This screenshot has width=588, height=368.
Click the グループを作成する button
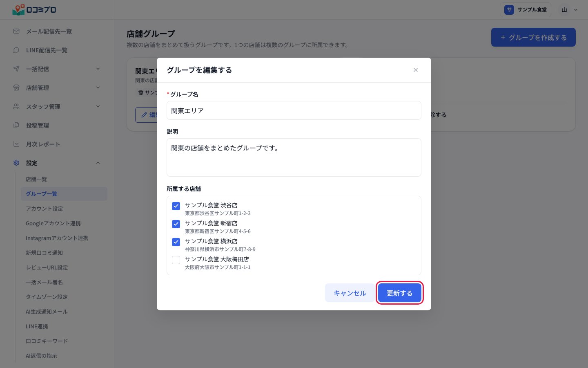click(533, 37)
